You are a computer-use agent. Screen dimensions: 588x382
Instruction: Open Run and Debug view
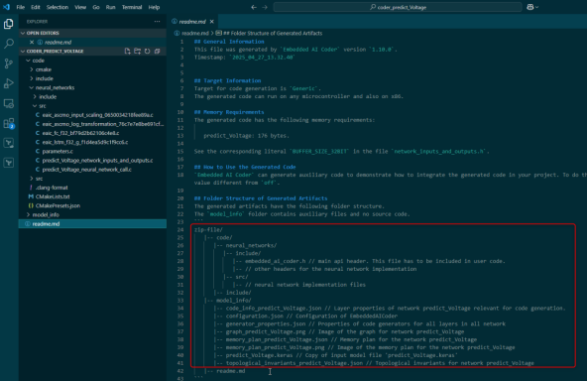tap(8, 83)
